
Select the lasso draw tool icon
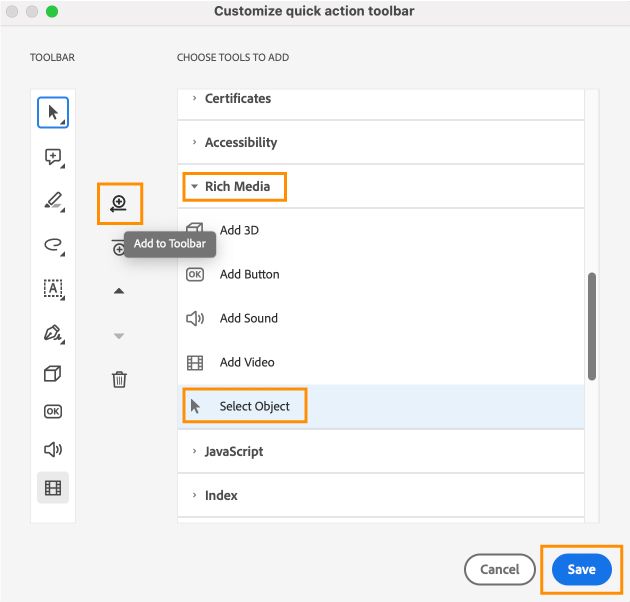53,244
